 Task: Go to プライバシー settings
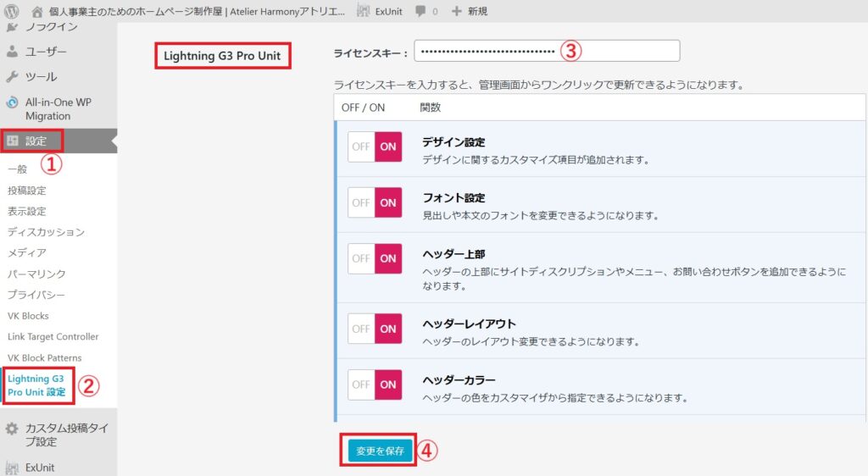(x=36, y=295)
